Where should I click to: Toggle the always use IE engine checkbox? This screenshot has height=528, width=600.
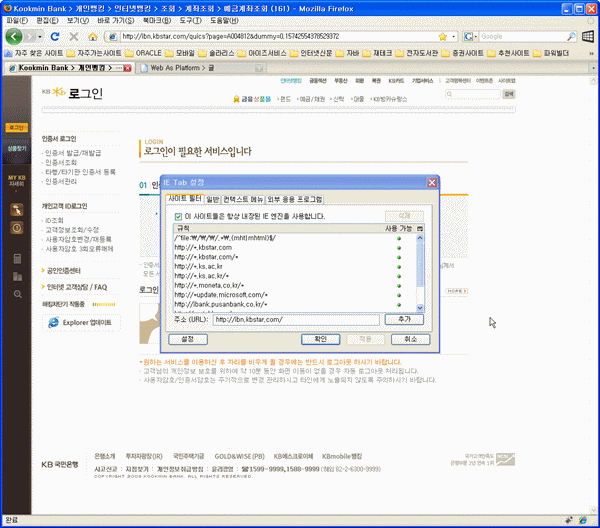click(178, 217)
